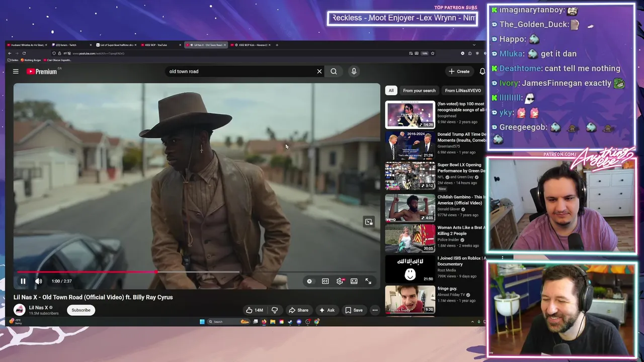
Task: Close the 'Lil Nas X - Old Town Road' tab
Action: (x=225, y=45)
